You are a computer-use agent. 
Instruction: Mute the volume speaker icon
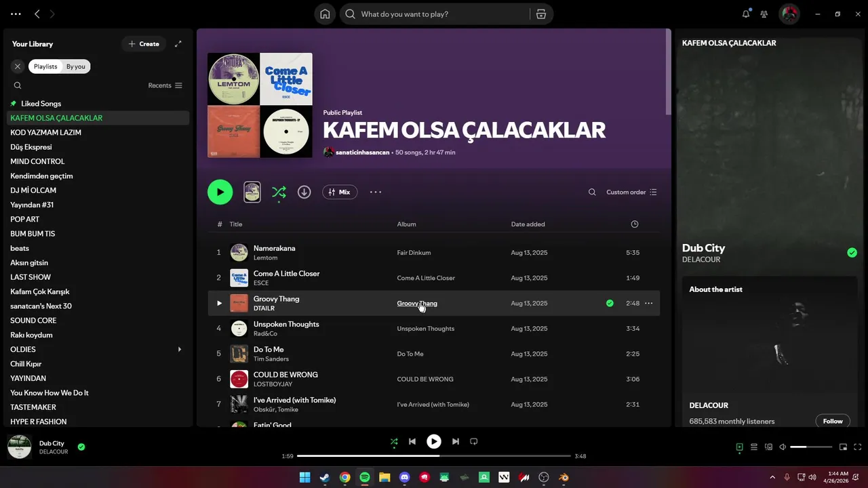[783, 447]
